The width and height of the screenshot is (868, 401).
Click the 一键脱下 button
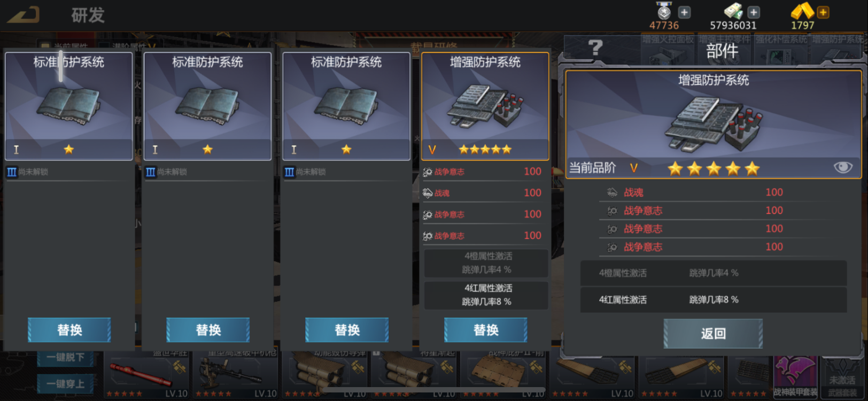(66, 357)
